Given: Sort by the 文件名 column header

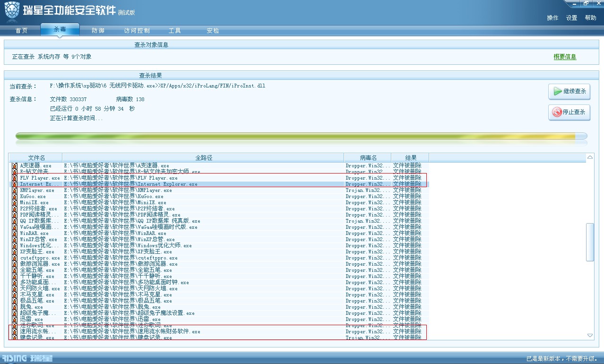Looking at the screenshot, I should point(36,157).
